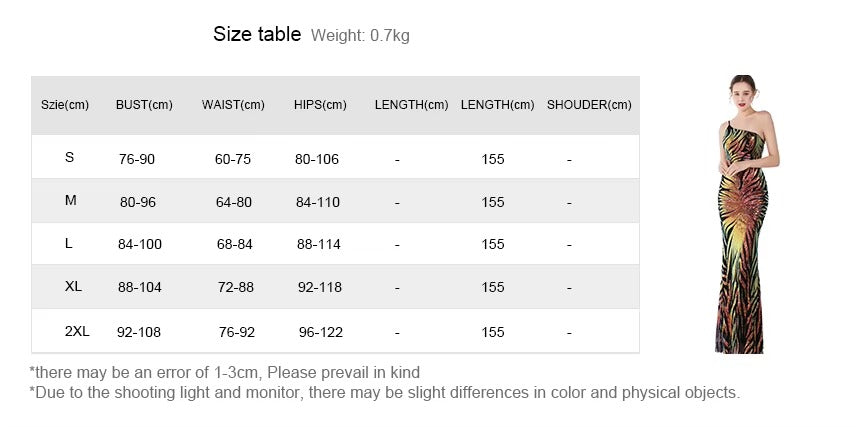Click the S size row label

pyautogui.click(x=70, y=158)
